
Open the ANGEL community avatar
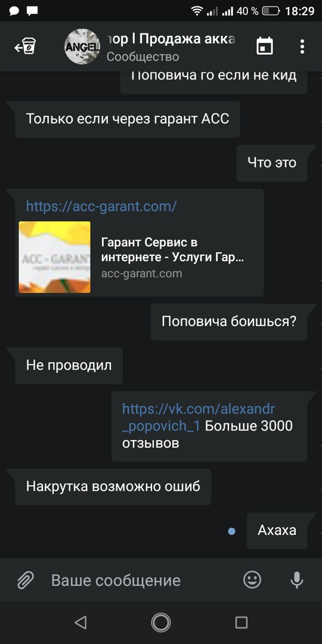pos(82,47)
